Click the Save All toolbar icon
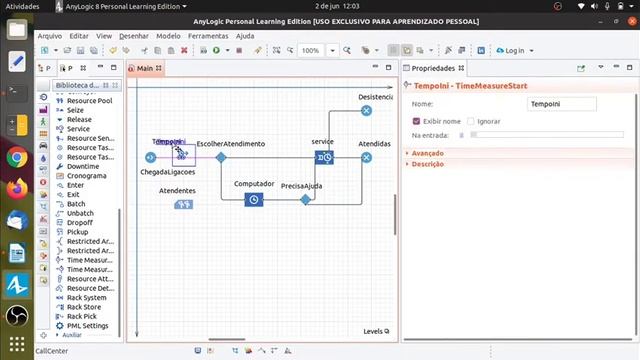Screen dimensions: 640x360 pyautogui.click(x=94, y=50)
